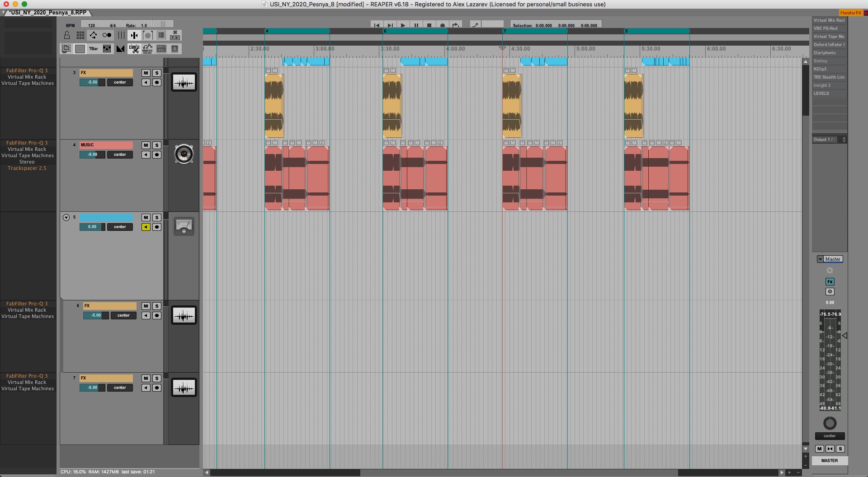This screenshot has width=868, height=477.
Task: Toggle ripple editing disc icon
Action: [x=148, y=35]
